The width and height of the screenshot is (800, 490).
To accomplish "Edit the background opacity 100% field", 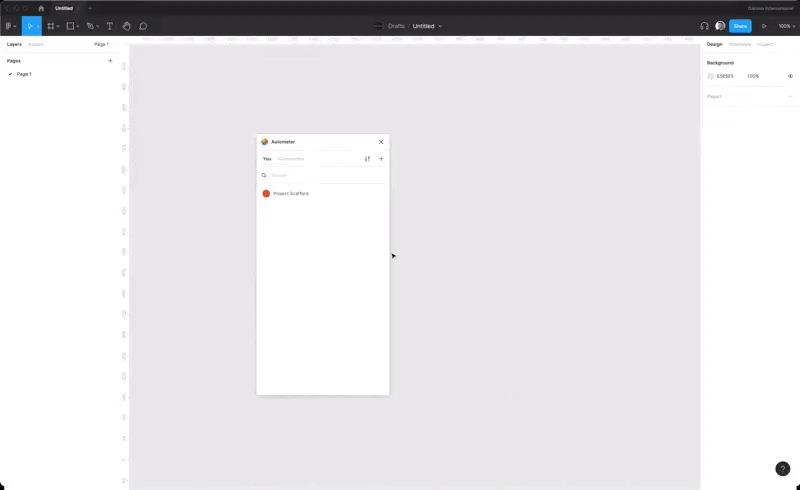I will [753, 76].
